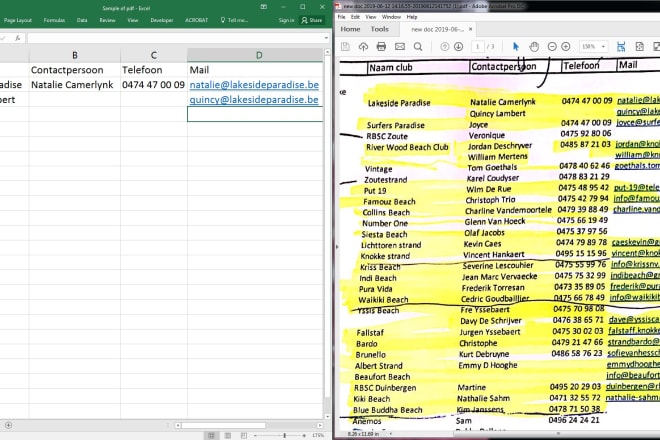
Task: Go to next page in Acrobat
Action: click(x=459, y=46)
